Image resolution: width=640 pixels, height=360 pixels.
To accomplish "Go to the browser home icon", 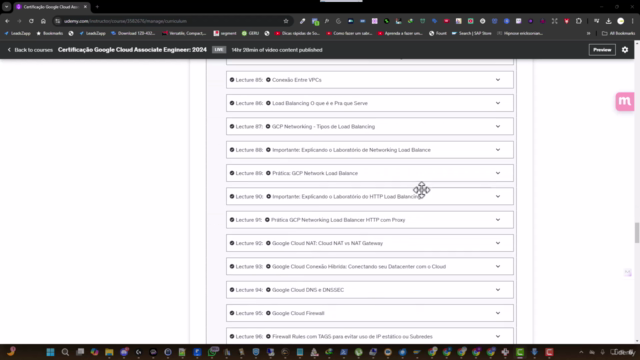I will [43, 21].
